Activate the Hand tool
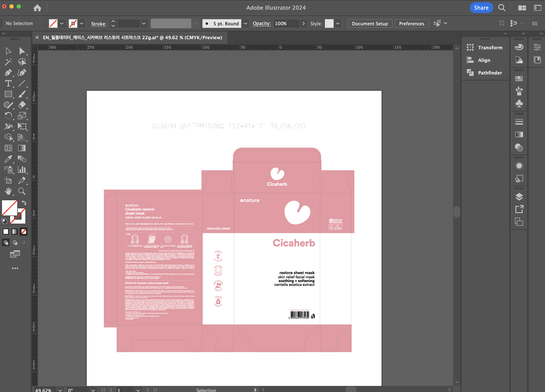 click(9, 191)
